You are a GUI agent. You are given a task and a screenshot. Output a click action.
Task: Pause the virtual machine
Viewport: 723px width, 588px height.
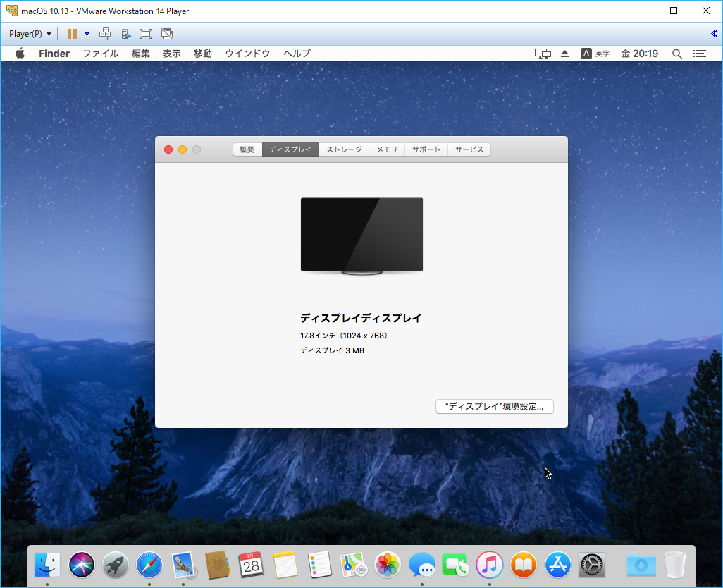coord(72,34)
